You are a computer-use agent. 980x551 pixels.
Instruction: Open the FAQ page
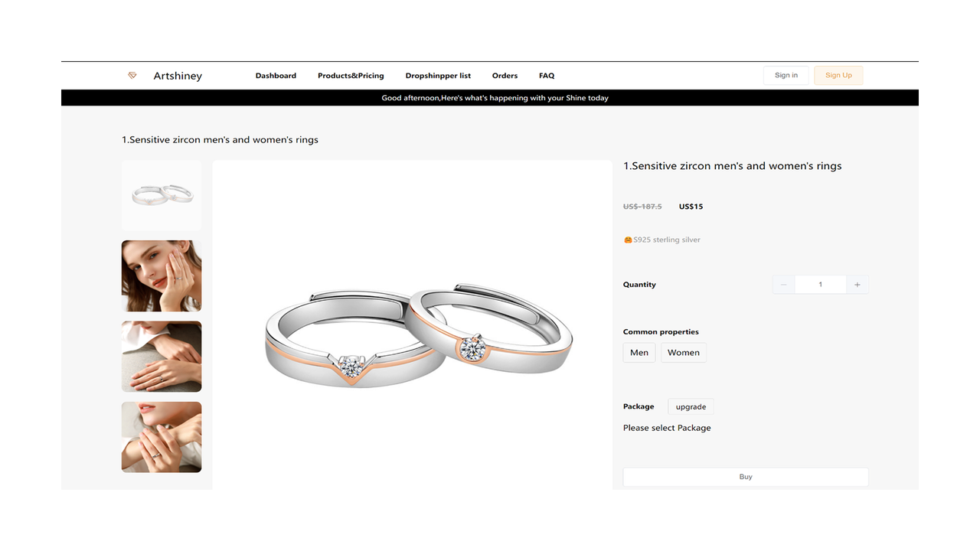[546, 75]
